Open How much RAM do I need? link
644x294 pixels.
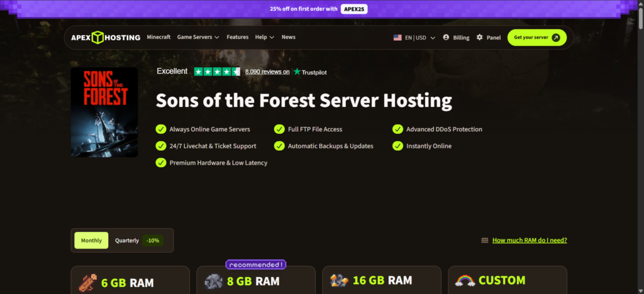[x=530, y=240]
